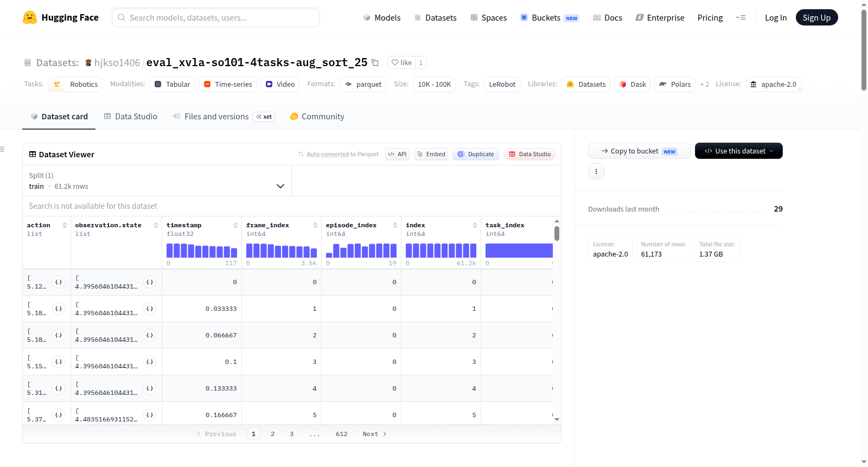Click the hjkso1406 user avatar
868x467 pixels.
click(x=88, y=63)
